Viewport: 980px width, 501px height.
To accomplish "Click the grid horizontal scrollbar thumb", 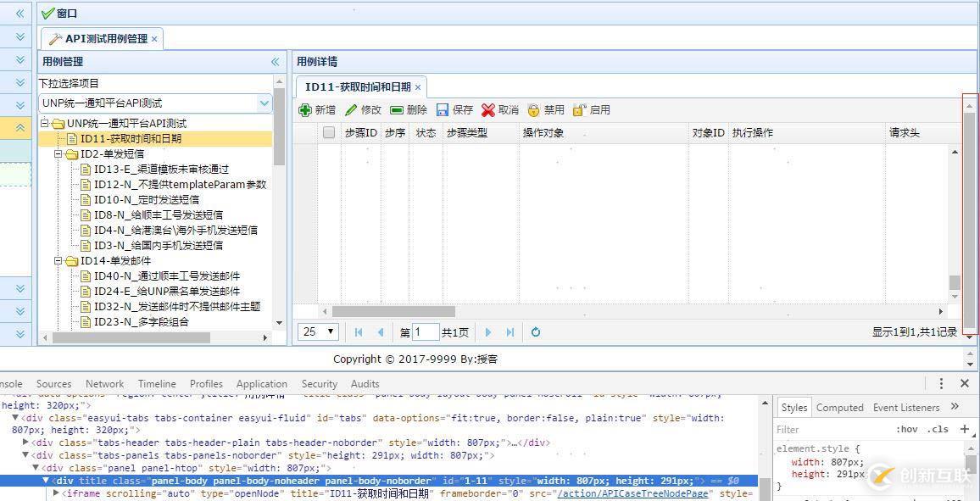I will coord(393,311).
